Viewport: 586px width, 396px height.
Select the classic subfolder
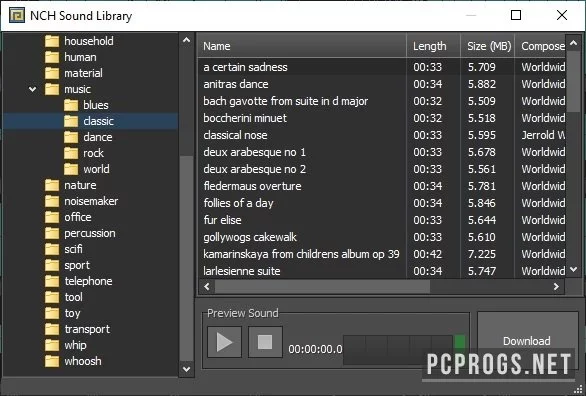coord(89,121)
